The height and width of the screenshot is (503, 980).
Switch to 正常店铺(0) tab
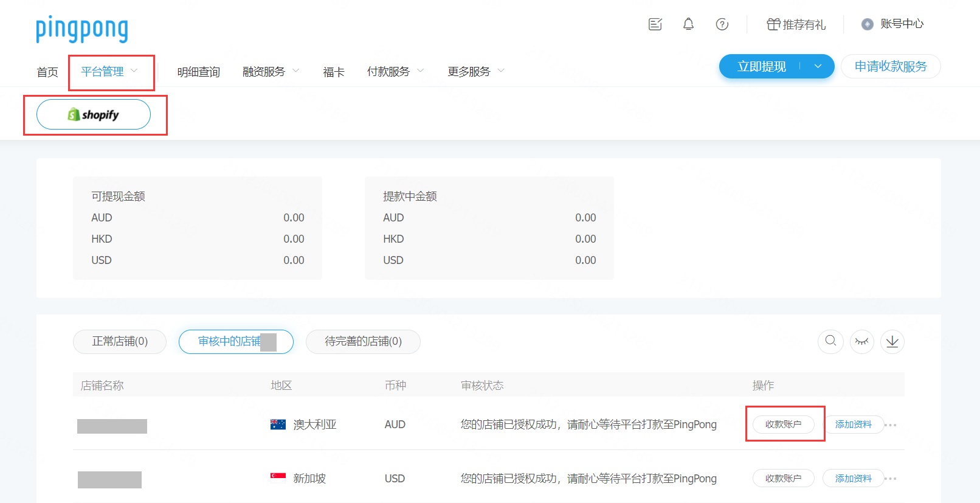[x=120, y=341]
